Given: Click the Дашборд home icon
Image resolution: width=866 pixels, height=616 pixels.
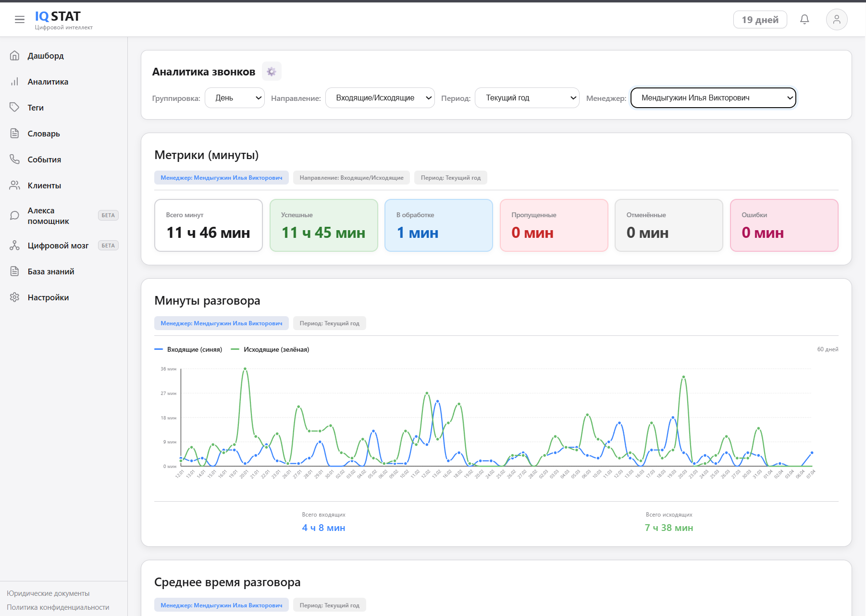Looking at the screenshot, I should coord(15,56).
